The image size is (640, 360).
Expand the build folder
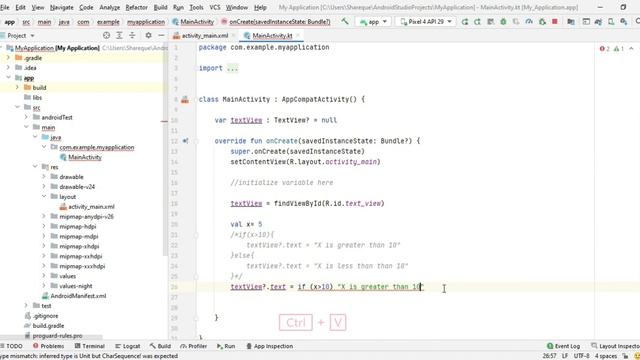pos(17,87)
